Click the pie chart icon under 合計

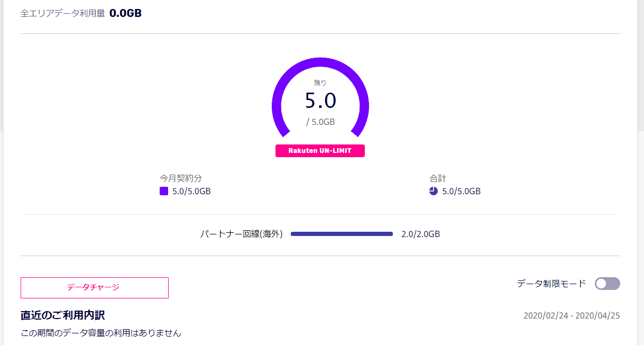[434, 192]
